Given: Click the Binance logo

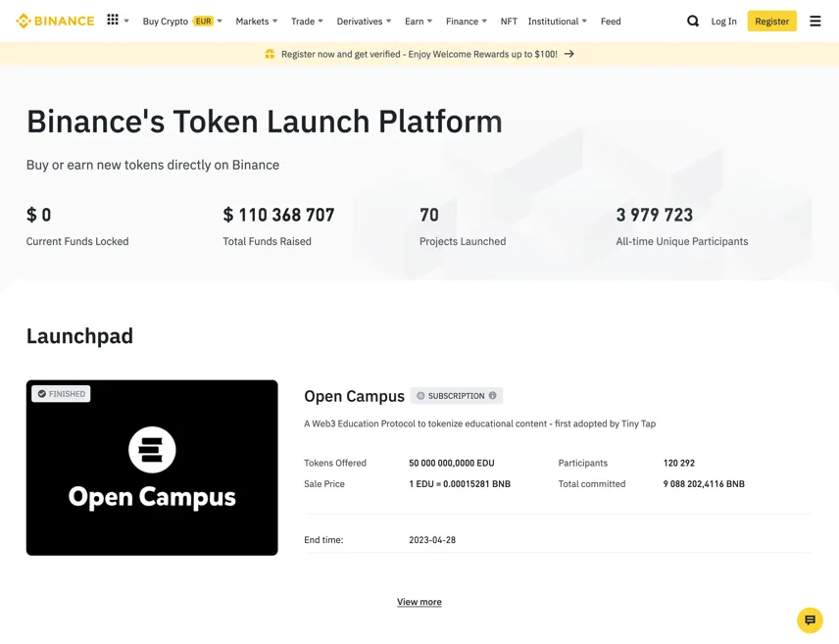Looking at the screenshot, I should click(55, 21).
